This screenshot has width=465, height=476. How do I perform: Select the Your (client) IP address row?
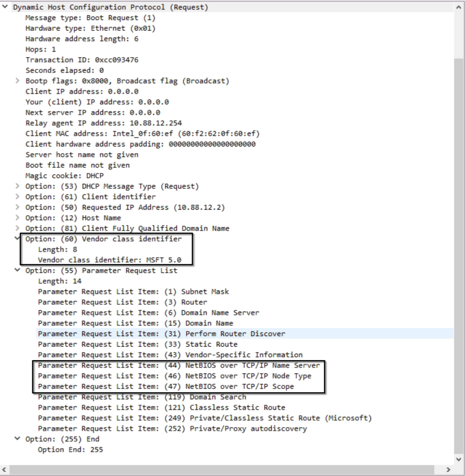97,102
